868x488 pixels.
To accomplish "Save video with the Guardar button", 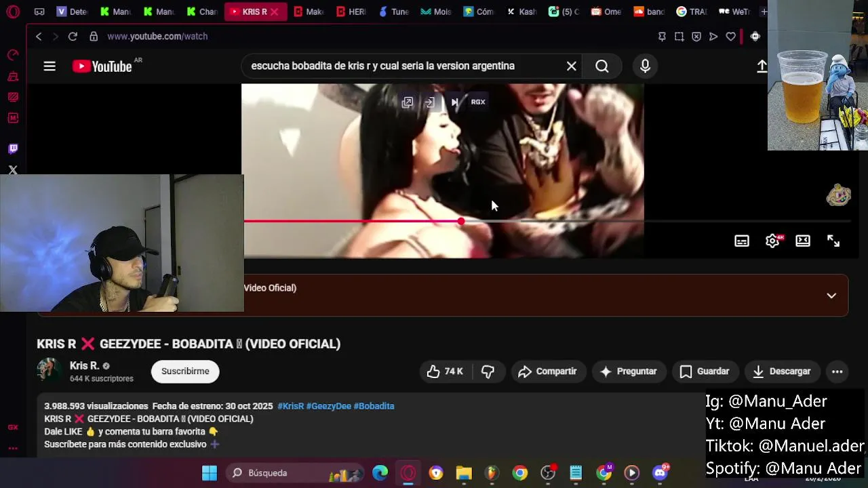I will coord(705,371).
